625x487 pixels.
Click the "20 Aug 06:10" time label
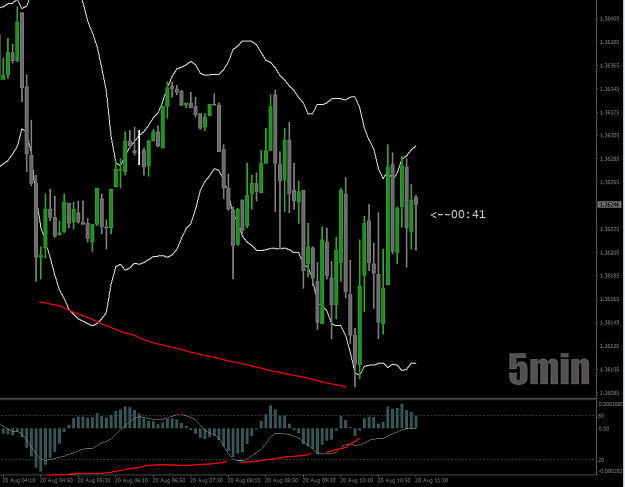(131, 481)
